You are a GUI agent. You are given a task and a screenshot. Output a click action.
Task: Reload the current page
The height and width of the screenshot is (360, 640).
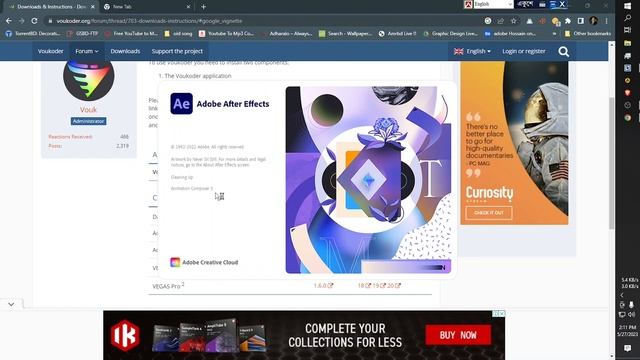click(x=34, y=21)
